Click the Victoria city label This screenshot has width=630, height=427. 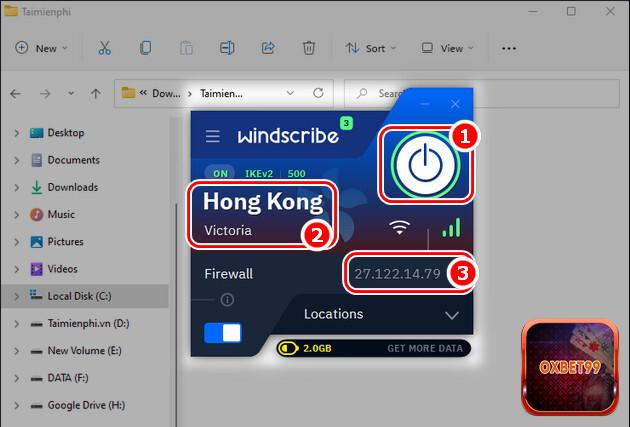click(x=228, y=230)
